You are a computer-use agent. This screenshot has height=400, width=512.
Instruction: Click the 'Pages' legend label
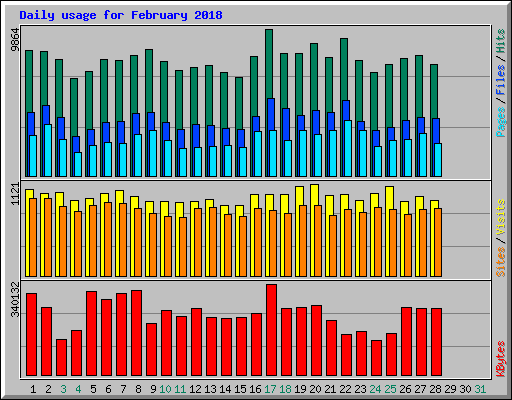[x=501, y=122]
